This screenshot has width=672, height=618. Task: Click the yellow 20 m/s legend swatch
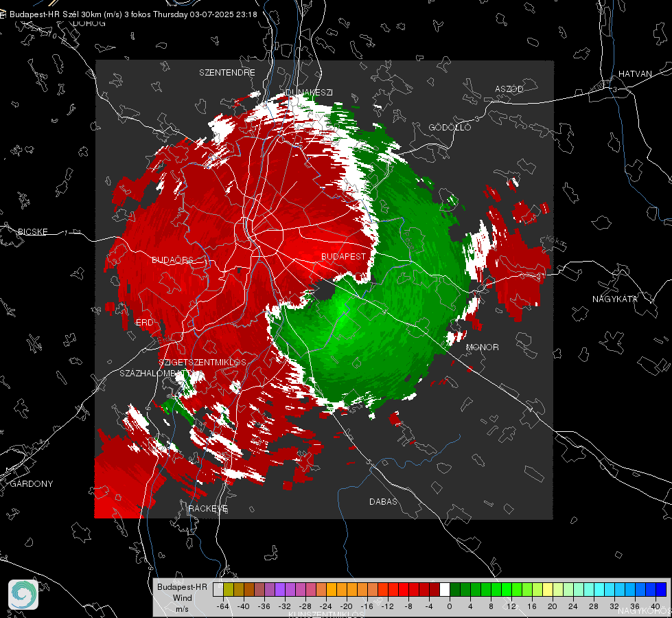coord(548,590)
